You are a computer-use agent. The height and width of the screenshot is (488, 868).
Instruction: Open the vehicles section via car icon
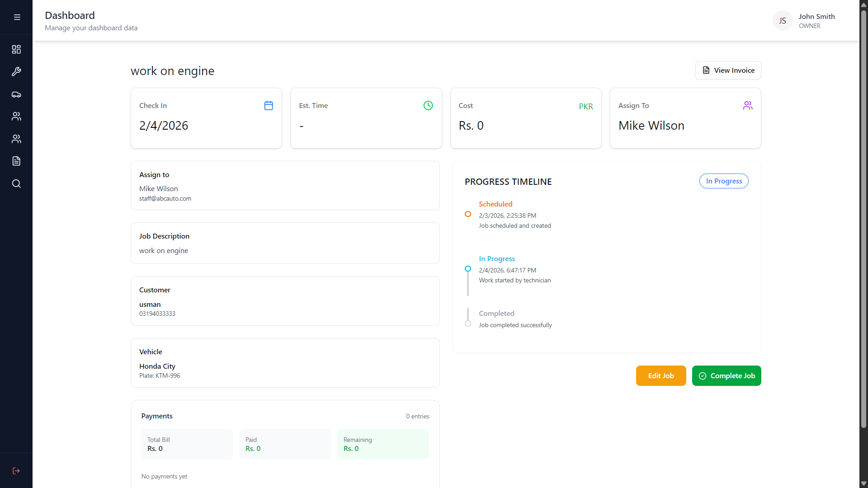[16, 94]
